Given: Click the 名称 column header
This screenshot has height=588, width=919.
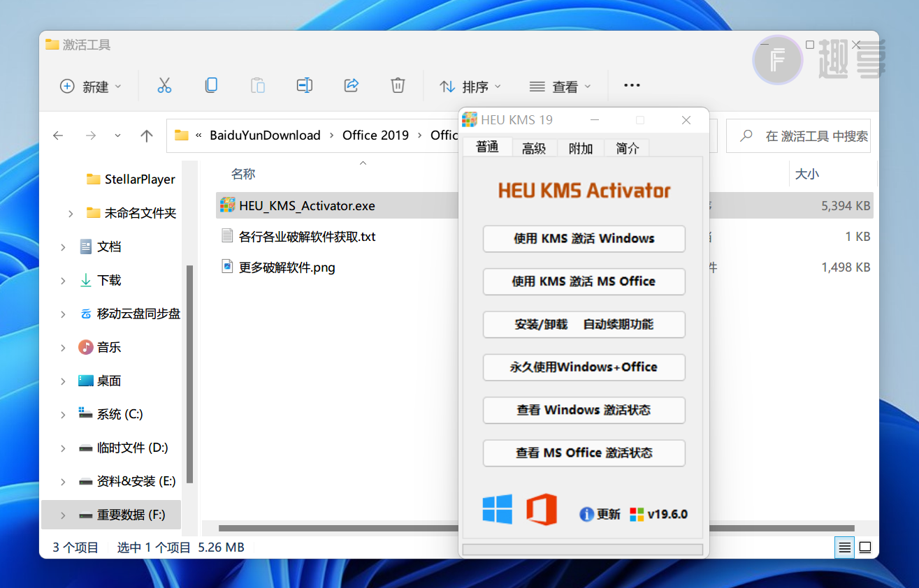Looking at the screenshot, I should 243,174.
